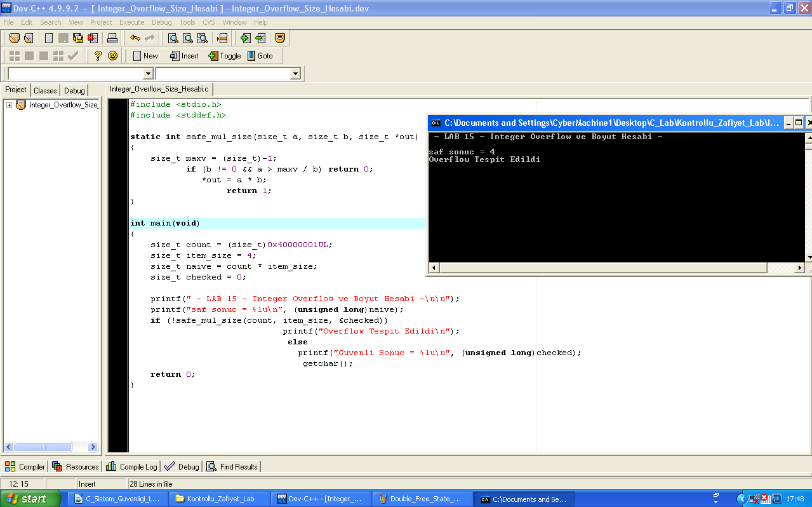Click the 'Overflow Tespit Edildi' console output
This screenshot has width=812, height=507.
click(x=484, y=159)
